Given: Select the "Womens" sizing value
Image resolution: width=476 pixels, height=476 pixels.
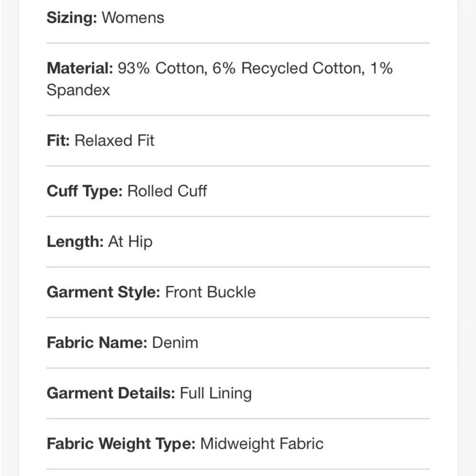Looking at the screenshot, I should (133, 18).
